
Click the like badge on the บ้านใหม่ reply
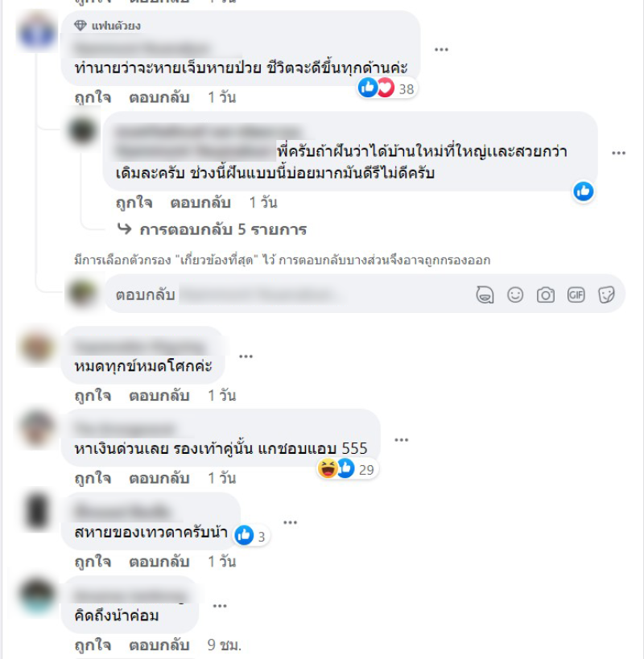click(583, 192)
